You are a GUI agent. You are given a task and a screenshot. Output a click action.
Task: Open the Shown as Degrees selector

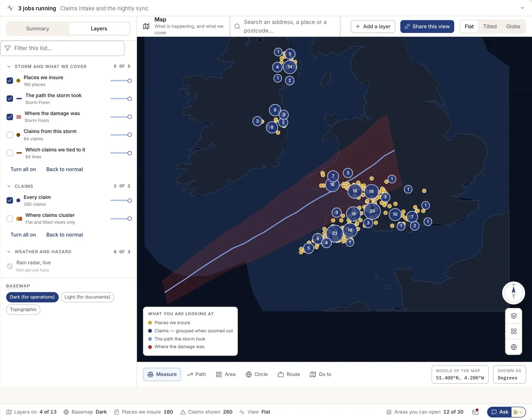[509, 374]
